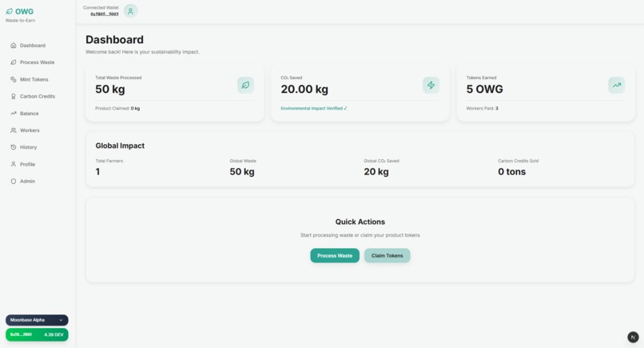Click Environmental Impact Verified text
The image size is (644, 348).
click(x=314, y=109)
